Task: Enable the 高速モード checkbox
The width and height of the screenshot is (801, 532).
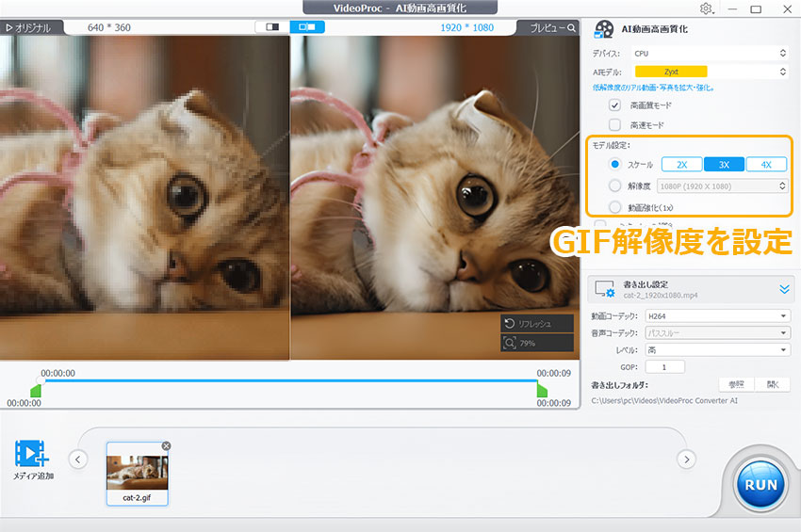Action: coord(615,124)
